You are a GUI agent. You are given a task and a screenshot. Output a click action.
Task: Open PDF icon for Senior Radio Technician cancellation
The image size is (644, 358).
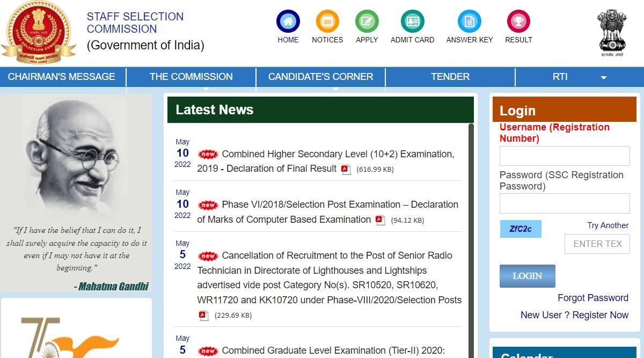(x=203, y=316)
